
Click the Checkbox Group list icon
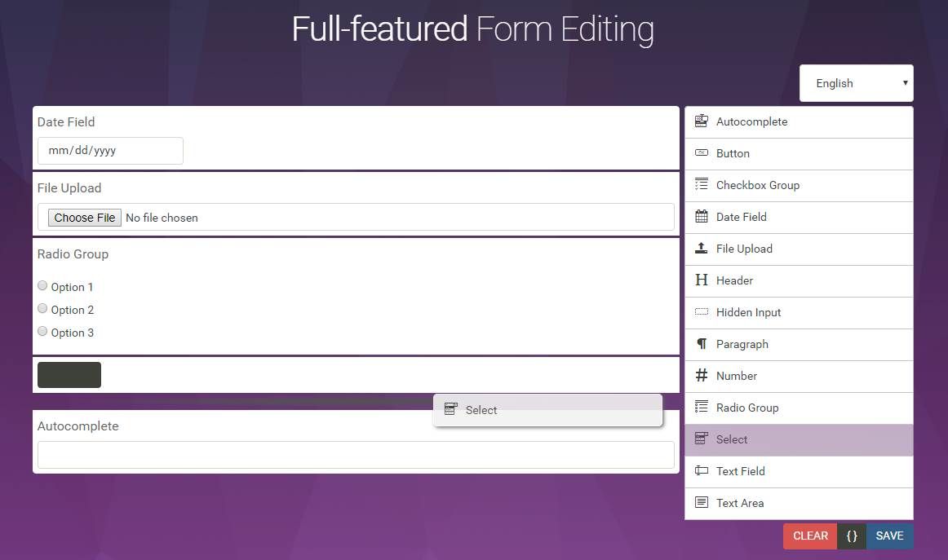coord(701,185)
